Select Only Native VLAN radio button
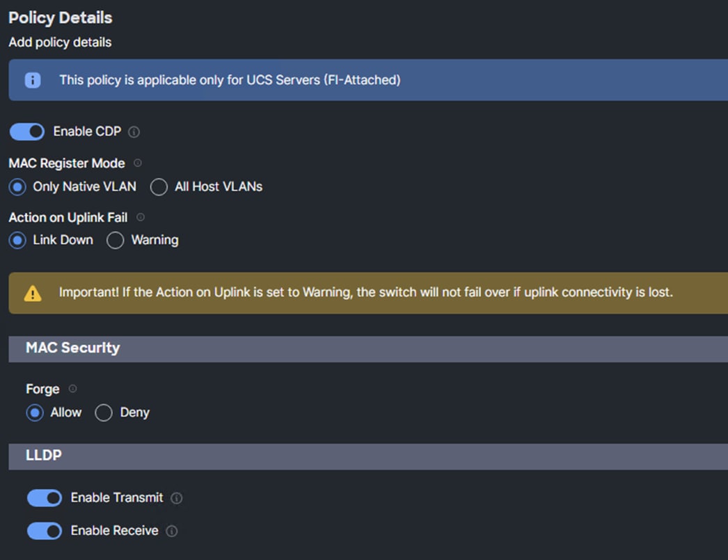 pos(19,186)
